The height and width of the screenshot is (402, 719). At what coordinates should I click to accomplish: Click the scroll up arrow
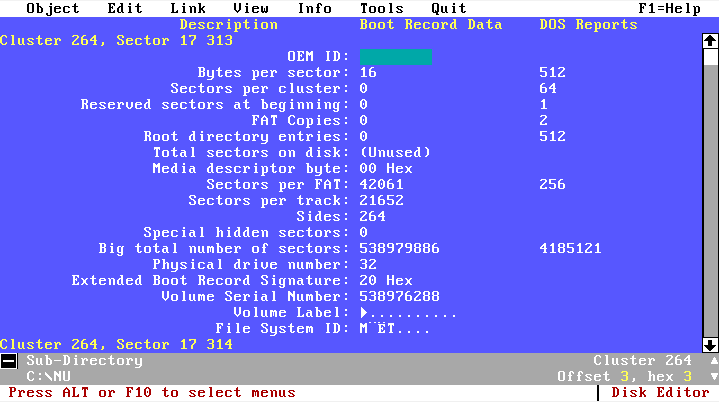tap(710, 41)
